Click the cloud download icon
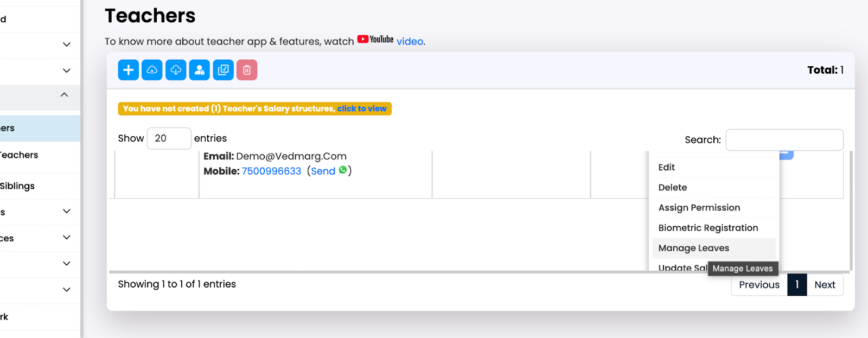Image resolution: width=868 pixels, height=338 pixels. [x=176, y=70]
